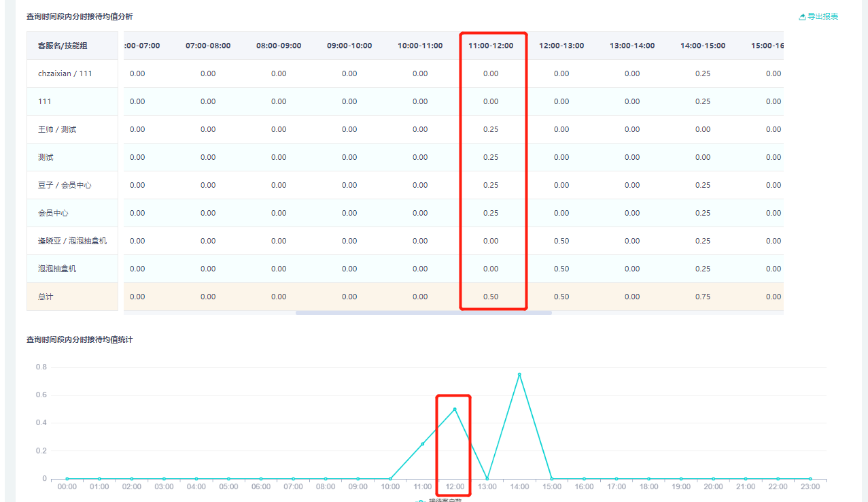Viewport: 868px width, 502px height.
Task: Select the 08:00-09:00 column header
Action: click(279, 46)
